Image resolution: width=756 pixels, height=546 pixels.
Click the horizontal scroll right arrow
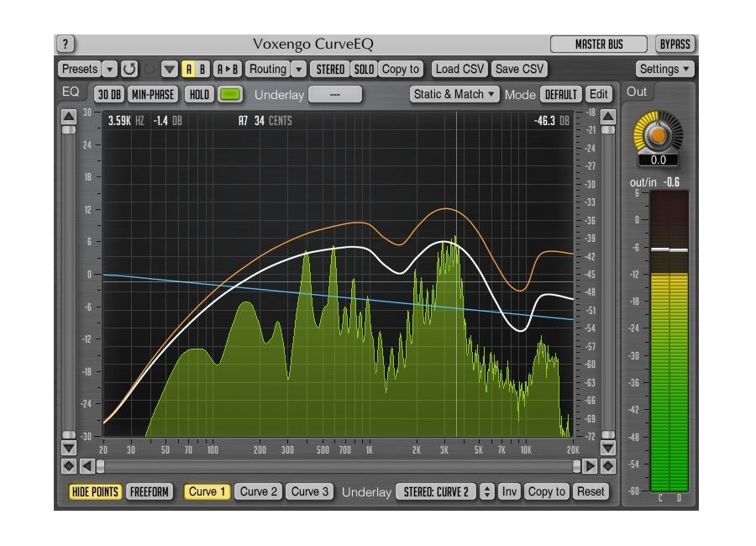pos(591,466)
